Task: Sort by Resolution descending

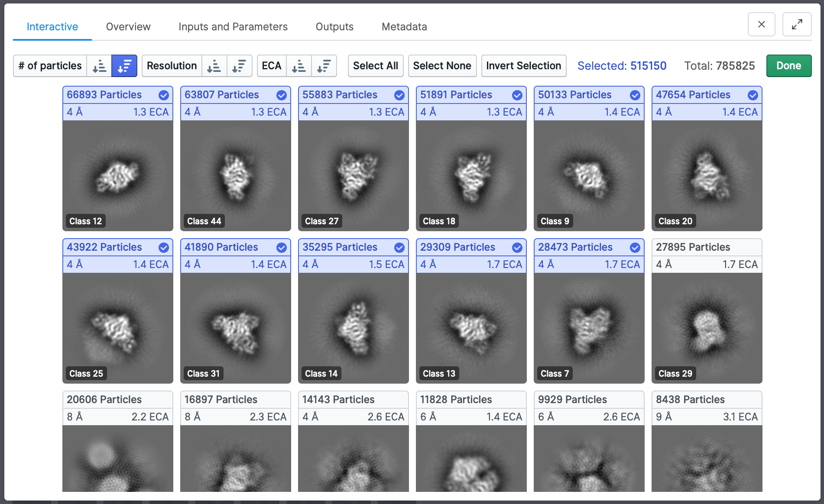Action: click(x=239, y=66)
